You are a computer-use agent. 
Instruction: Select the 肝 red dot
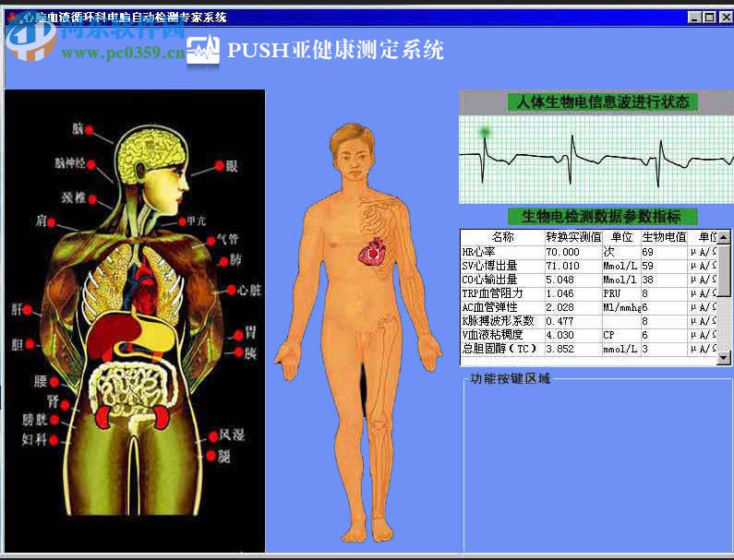tap(27, 310)
